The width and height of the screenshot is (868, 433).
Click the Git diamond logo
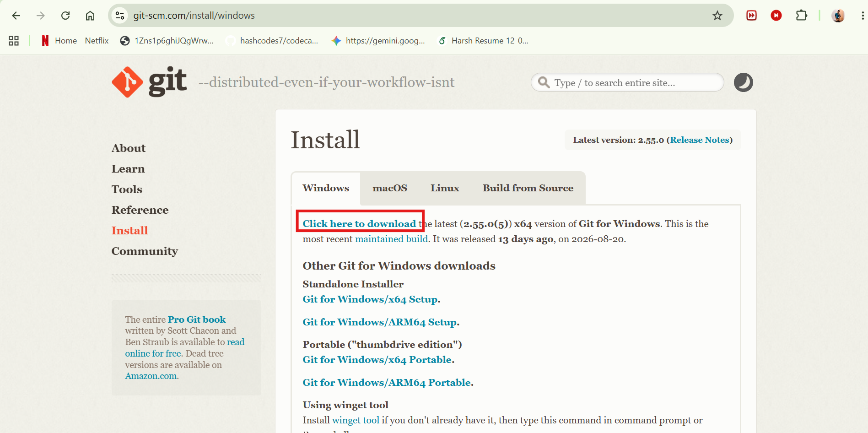(127, 82)
